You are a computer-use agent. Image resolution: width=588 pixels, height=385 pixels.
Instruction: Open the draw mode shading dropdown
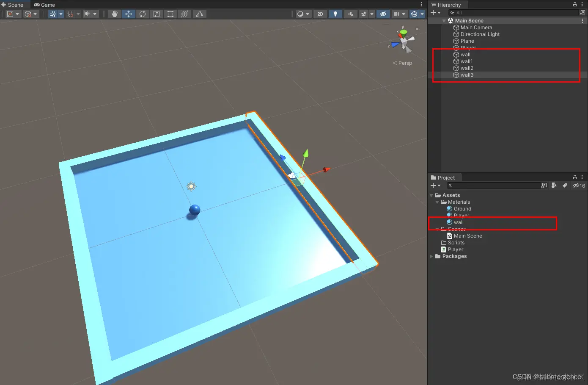(303, 14)
